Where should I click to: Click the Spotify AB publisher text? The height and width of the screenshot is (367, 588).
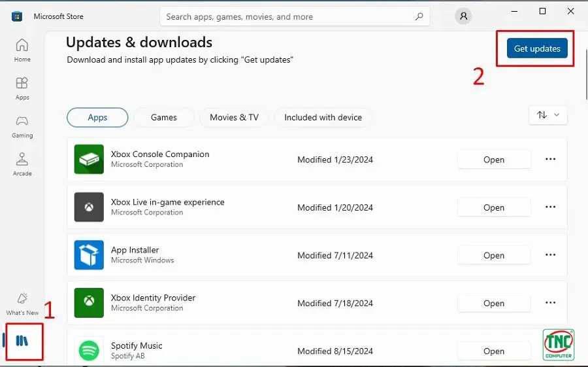click(128, 356)
